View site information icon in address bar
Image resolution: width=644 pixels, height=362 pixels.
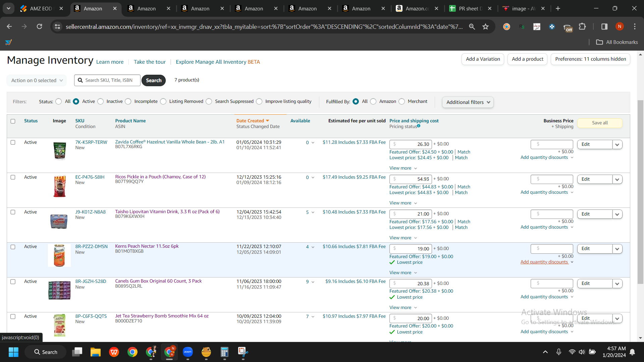point(57,26)
